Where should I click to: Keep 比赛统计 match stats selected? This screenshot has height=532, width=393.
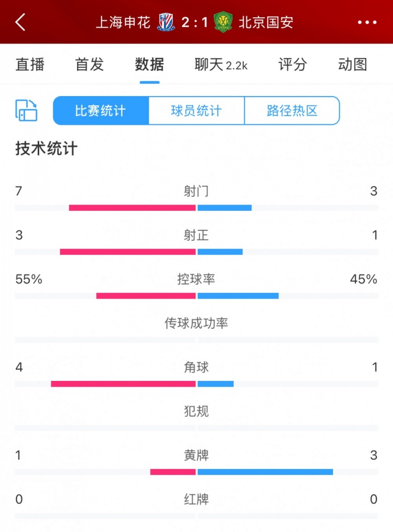pyautogui.click(x=100, y=111)
